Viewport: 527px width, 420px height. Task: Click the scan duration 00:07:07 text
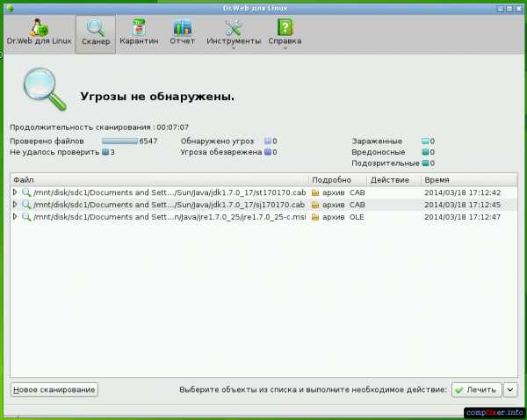pos(173,127)
